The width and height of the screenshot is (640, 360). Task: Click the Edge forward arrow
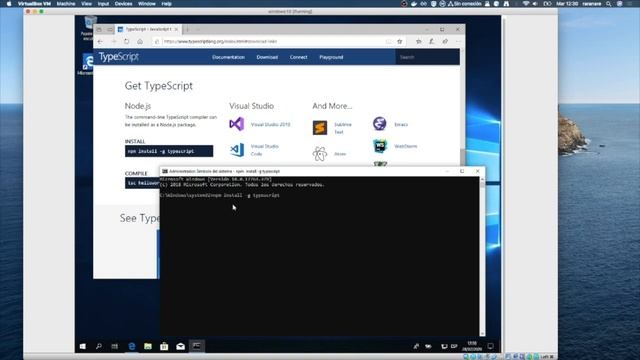[114, 42]
